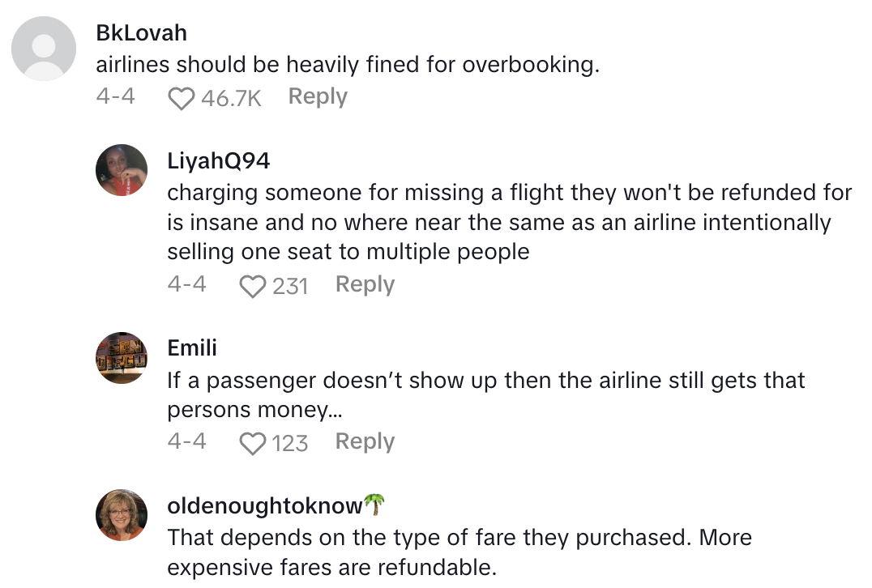
Task: Open oldenoughtoknow's profile photo
Action: [x=122, y=514]
